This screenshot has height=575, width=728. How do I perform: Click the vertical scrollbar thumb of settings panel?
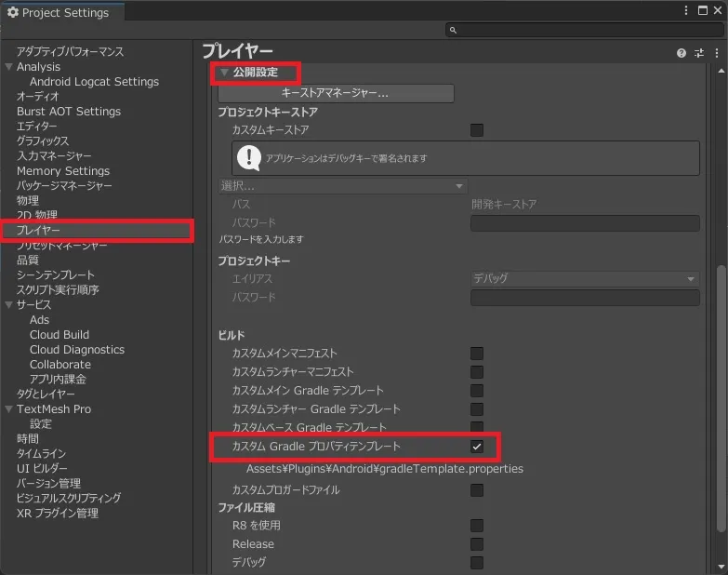pyautogui.click(x=721, y=398)
